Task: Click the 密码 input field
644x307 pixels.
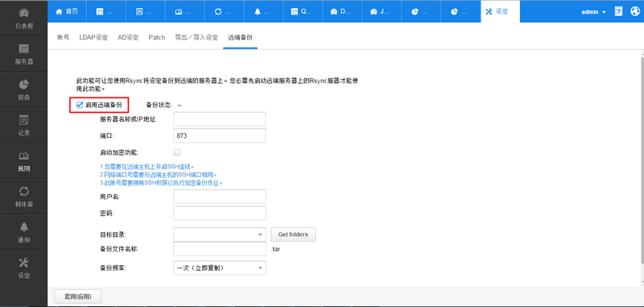Action: tap(220, 213)
